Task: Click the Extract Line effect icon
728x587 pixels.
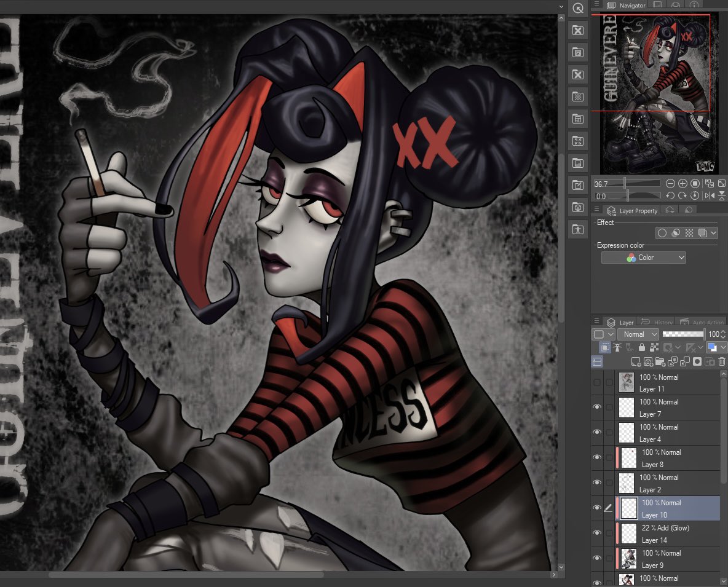Action: click(676, 233)
